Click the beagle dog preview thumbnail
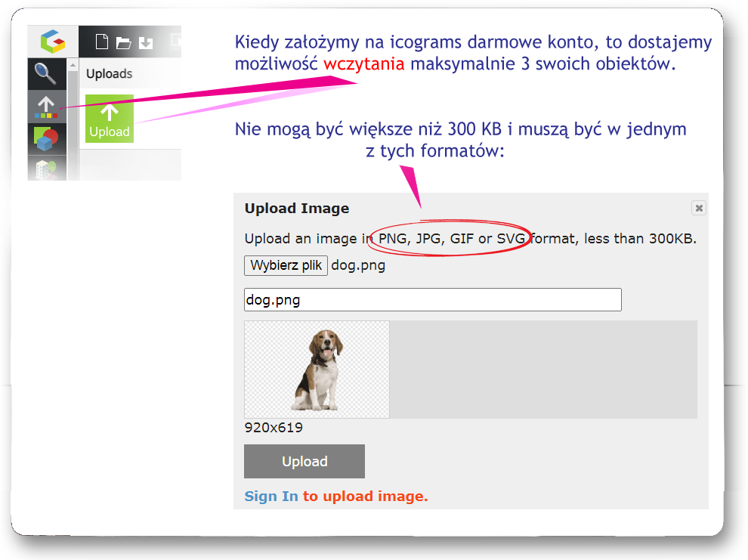The image size is (748, 560). tap(317, 370)
